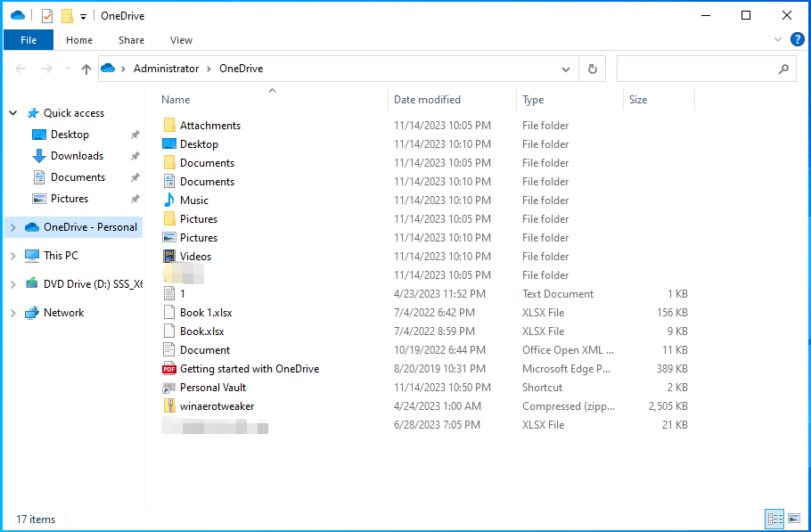Image resolution: width=811 pixels, height=532 pixels.
Task: Select the Music folder note icon
Action: click(x=169, y=201)
